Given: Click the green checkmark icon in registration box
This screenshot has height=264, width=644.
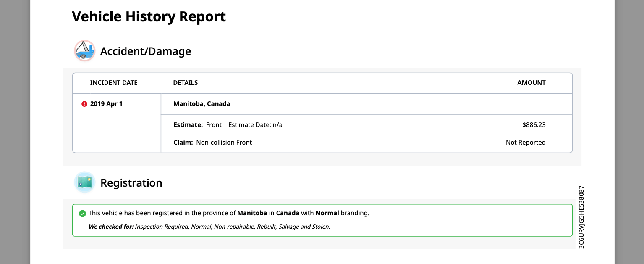Looking at the screenshot, I should click(83, 214).
